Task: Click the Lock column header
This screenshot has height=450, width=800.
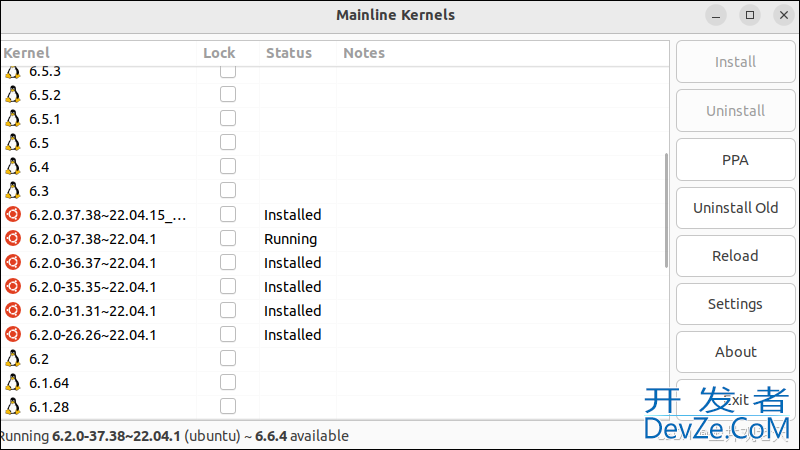Action: (228, 53)
